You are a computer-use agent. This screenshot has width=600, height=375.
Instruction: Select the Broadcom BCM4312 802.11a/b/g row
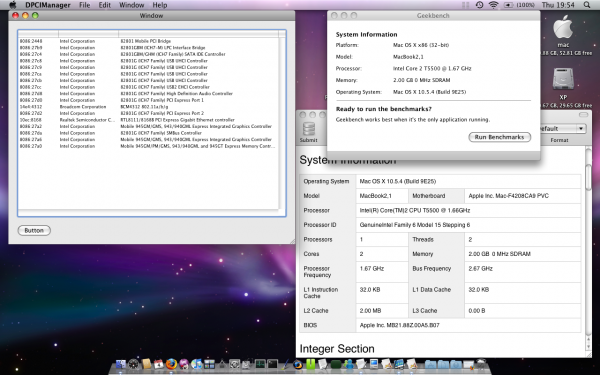click(148, 107)
